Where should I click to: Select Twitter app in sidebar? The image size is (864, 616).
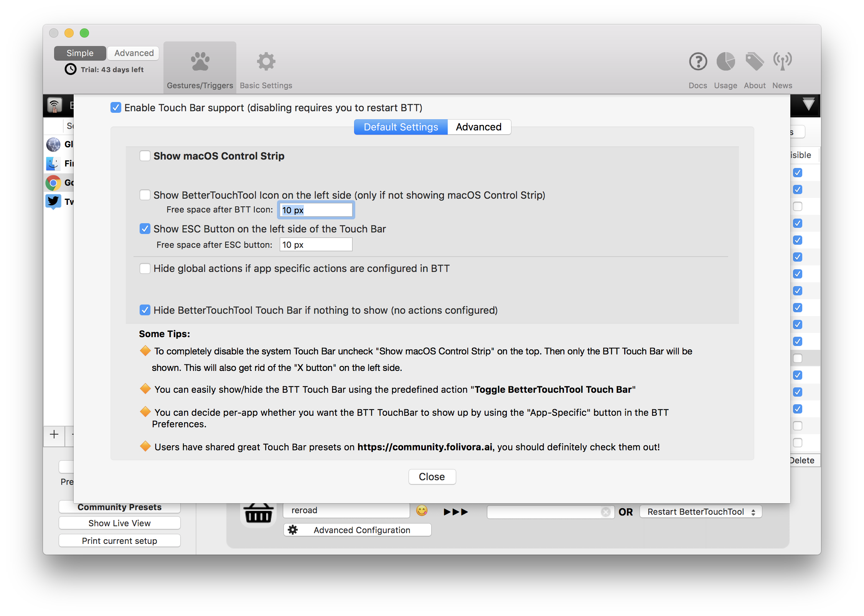[53, 201]
